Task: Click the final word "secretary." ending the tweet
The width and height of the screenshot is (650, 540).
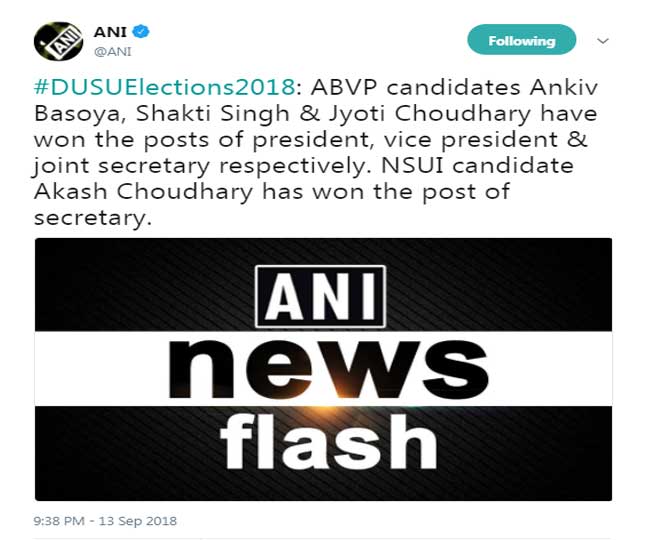Action: tap(92, 219)
